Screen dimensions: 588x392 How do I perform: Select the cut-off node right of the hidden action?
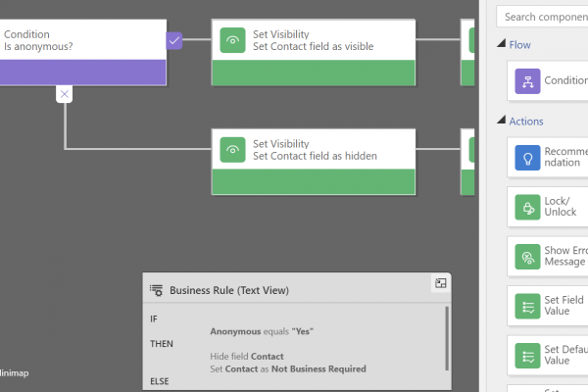467,162
